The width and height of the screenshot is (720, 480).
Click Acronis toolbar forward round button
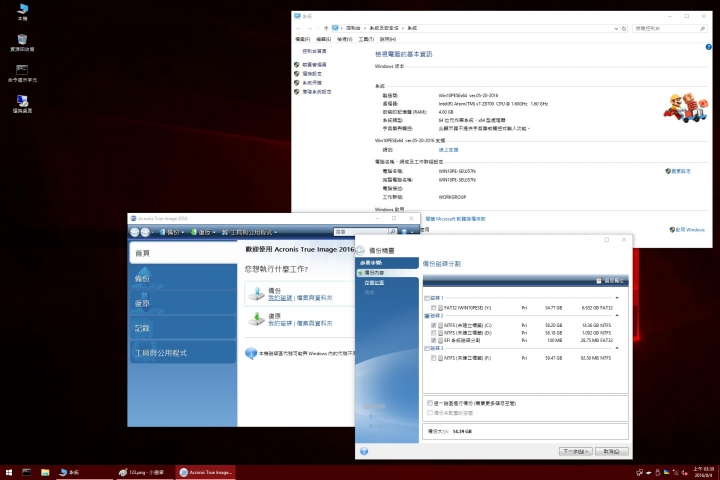click(145, 232)
